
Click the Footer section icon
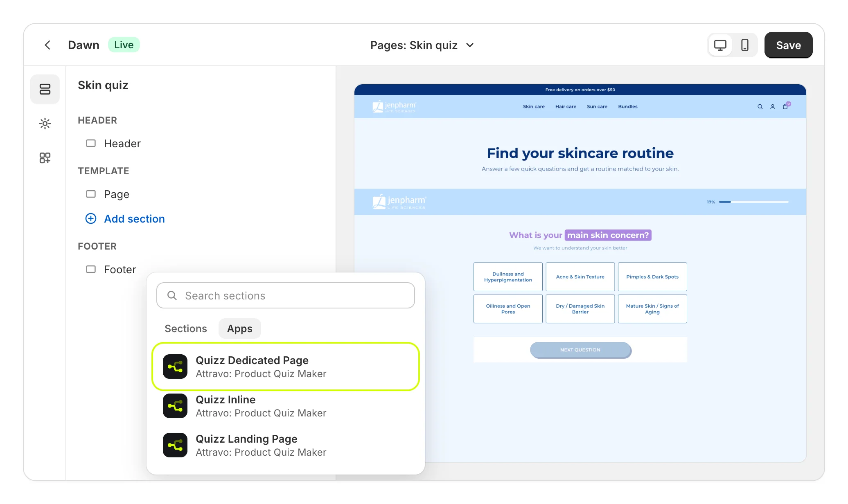91,269
